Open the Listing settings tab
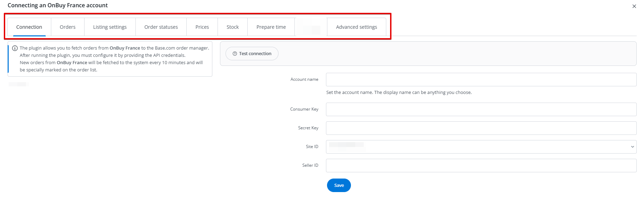Screen dimensions: 644x199 point(110,27)
